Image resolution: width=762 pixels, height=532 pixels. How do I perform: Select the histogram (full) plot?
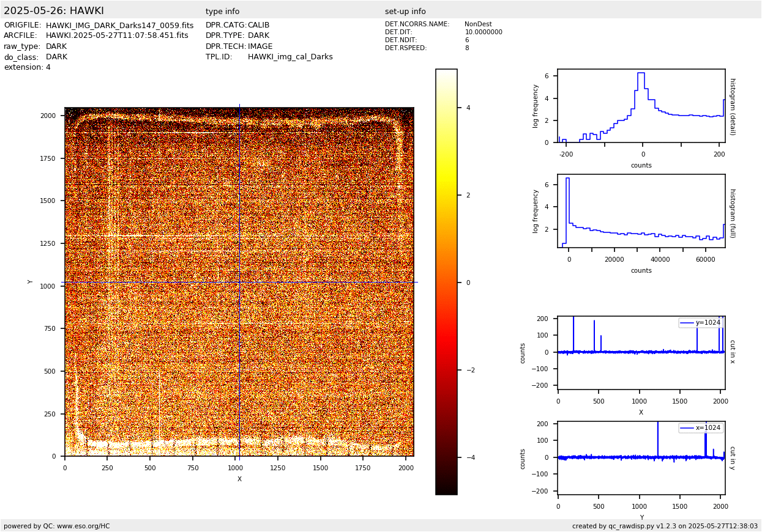641,211
